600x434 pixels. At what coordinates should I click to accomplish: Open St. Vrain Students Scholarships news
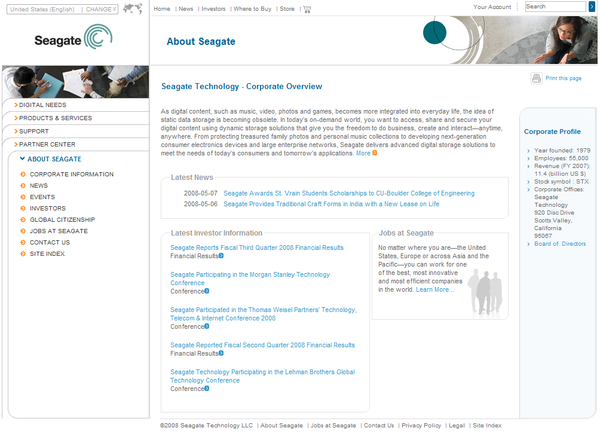tap(349, 194)
